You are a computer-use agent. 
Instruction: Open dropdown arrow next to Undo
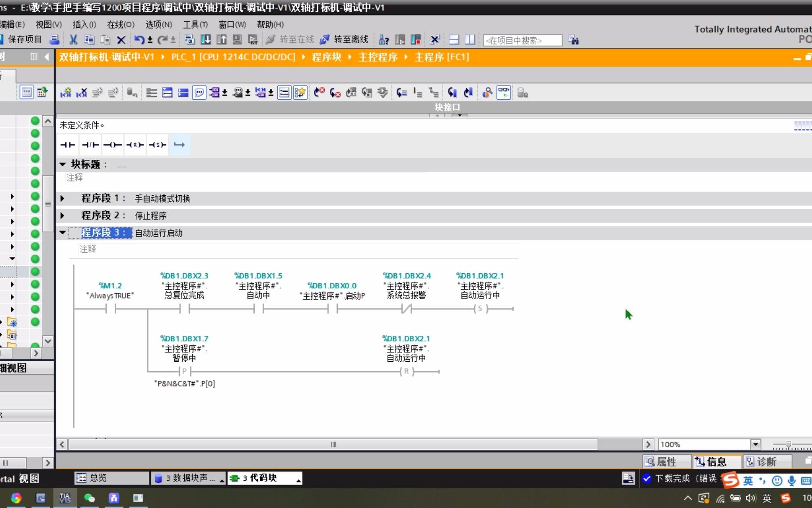coord(150,40)
